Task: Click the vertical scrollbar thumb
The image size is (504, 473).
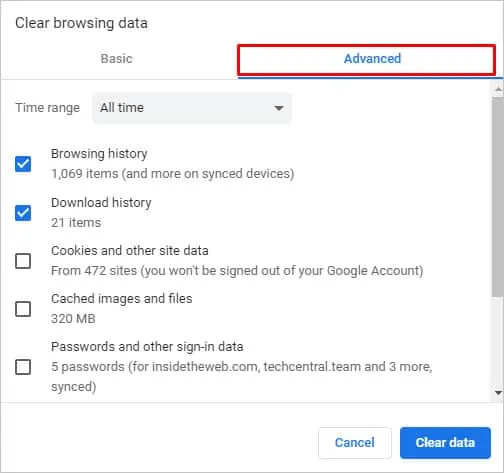Action: point(498,196)
